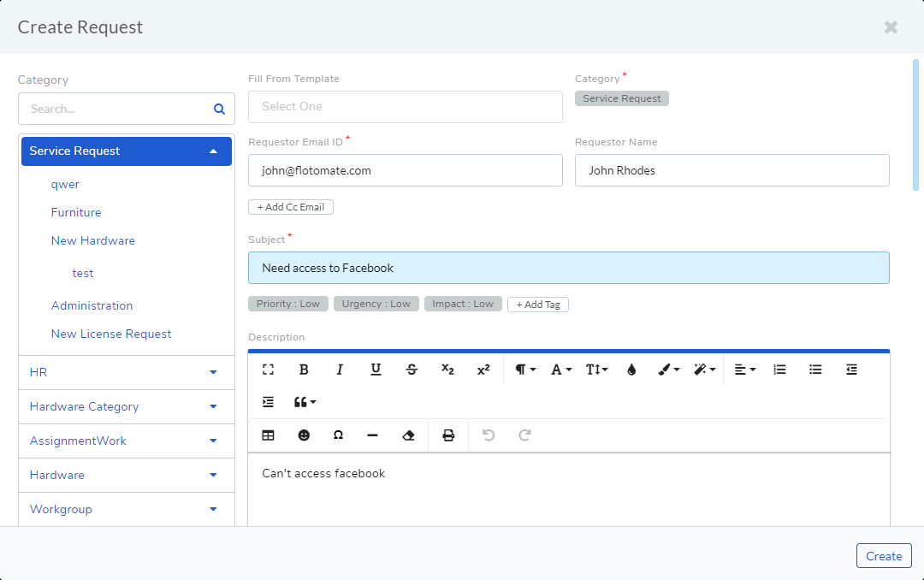Open font size dropdown
The height and width of the screenshot is (580, 924).
point(596,370)
